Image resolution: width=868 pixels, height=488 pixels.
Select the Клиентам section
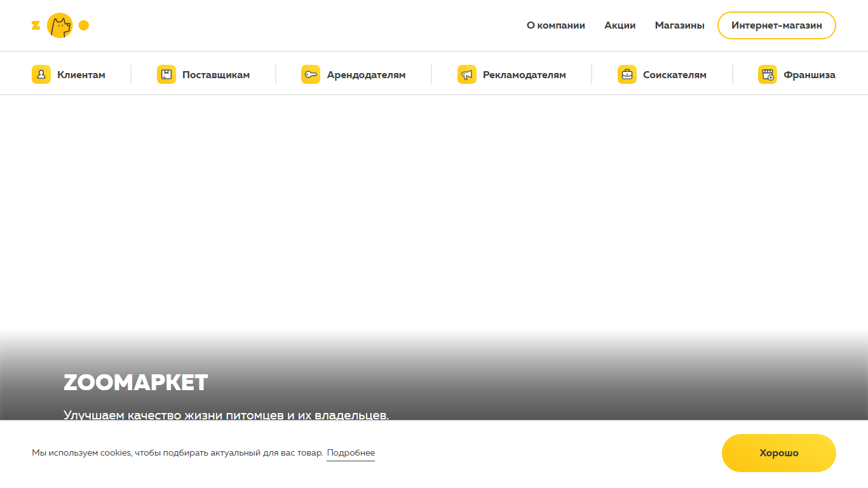pos(69,74)
